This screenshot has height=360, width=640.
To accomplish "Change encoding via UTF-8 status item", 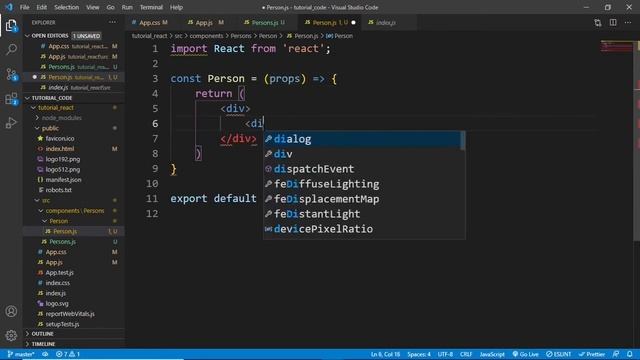I will tap(445, 354).
